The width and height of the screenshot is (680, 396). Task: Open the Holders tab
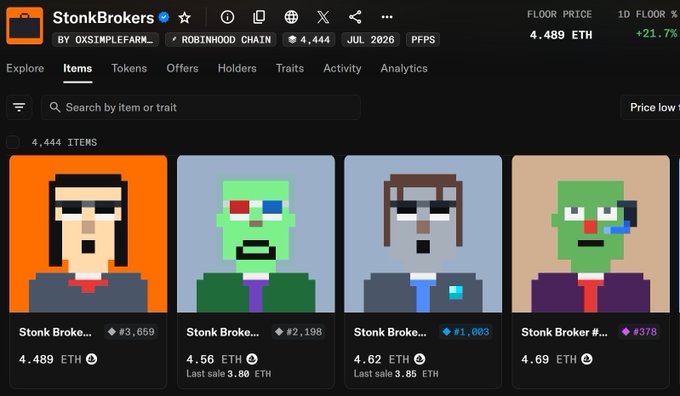237,69
